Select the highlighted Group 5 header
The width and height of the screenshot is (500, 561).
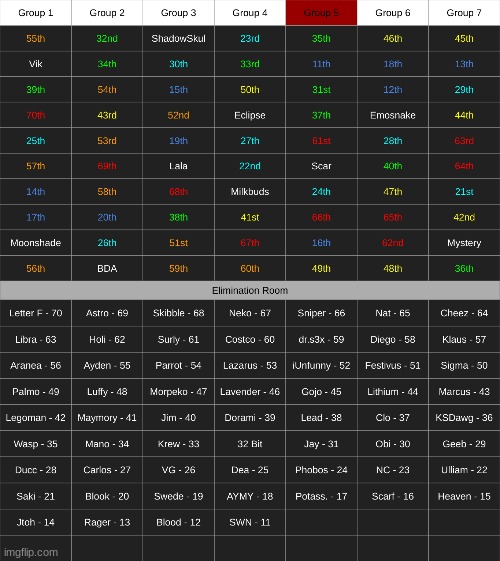tap(321, 13)
